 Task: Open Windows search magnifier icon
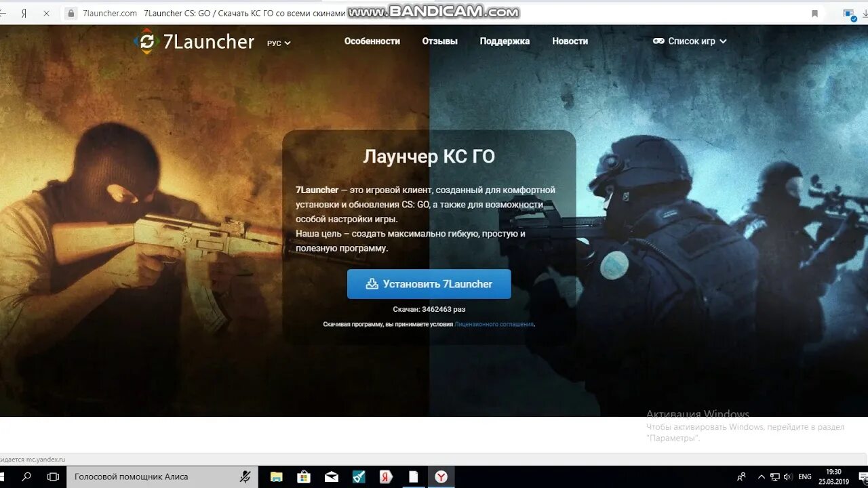click(26, 477)
